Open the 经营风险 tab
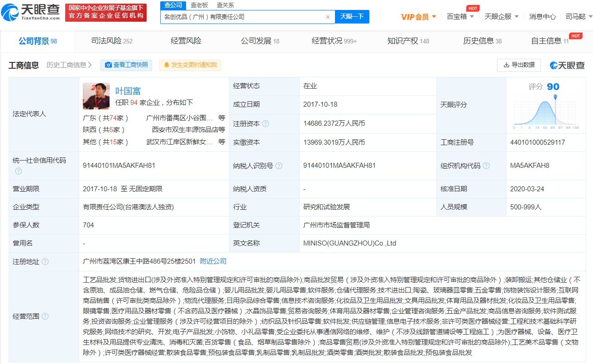The image size is (593, 364). 186,41
